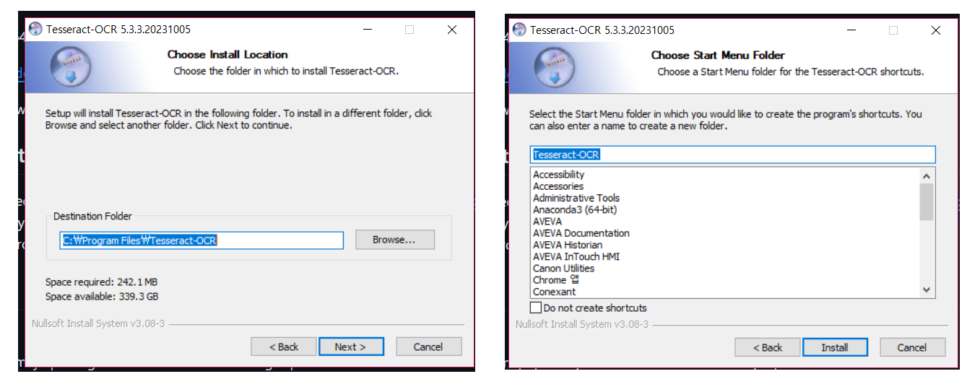Click the folder list scrollbar down arrow
The image size is (980, 392).
coord(927,289)
